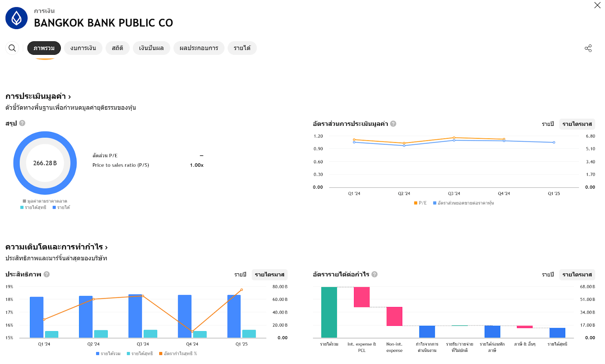
Task: Click the Q3 '24 P/E data point
Action: coord(454,138)
